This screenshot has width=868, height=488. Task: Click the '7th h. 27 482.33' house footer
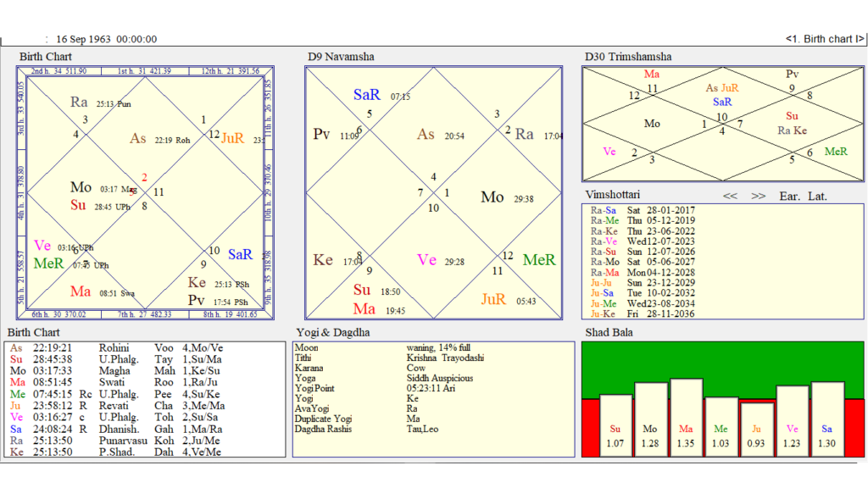(x=144, y=314)
